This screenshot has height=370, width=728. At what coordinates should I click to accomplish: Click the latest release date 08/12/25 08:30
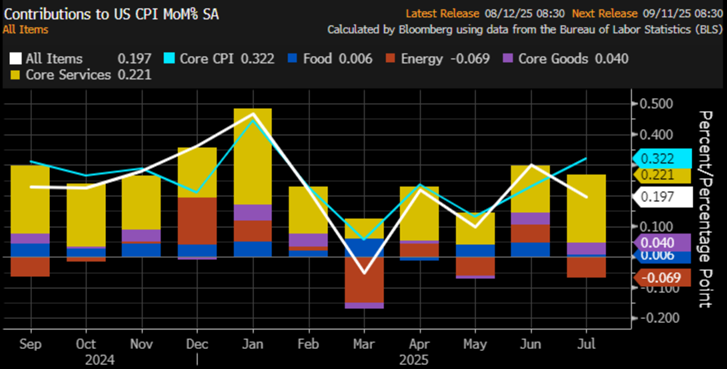click(525, 14)
